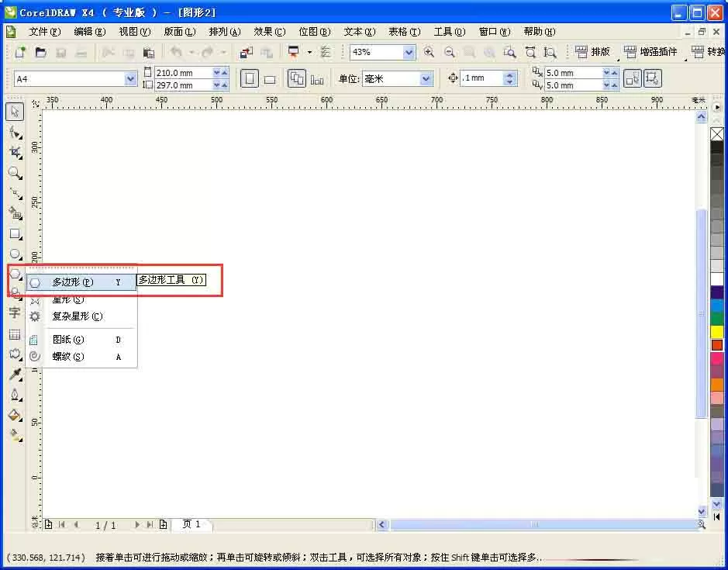Open the paper size A4 dropdown
Image resolution: width=728 pixels, height=570 pixels.
(131, 79)
